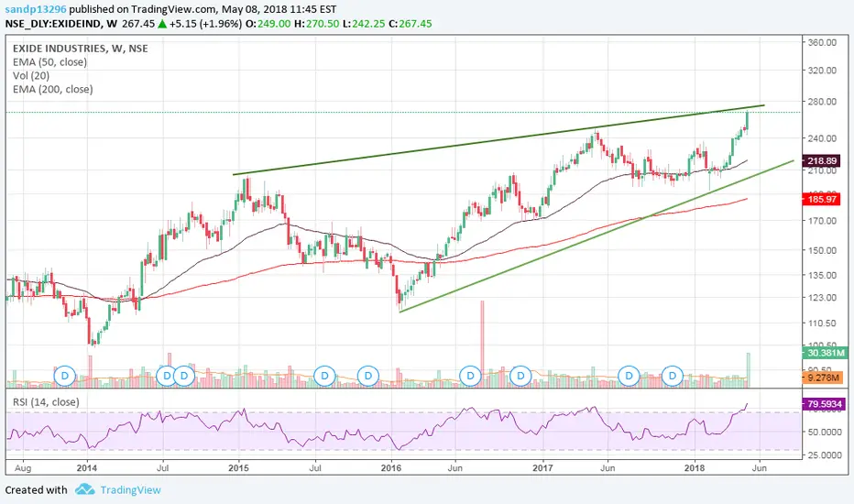The width and height of the screenshot is (854, 504).
Task: Select the D marker between Jun 2017 and 2018
Action: pos(630,376)
